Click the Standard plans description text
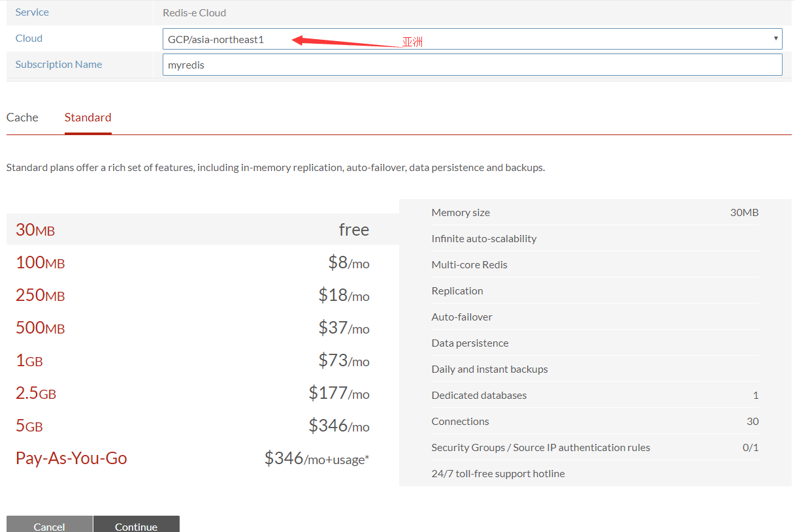This screenshot has height=532, width=795. click(x=276, y=168)
